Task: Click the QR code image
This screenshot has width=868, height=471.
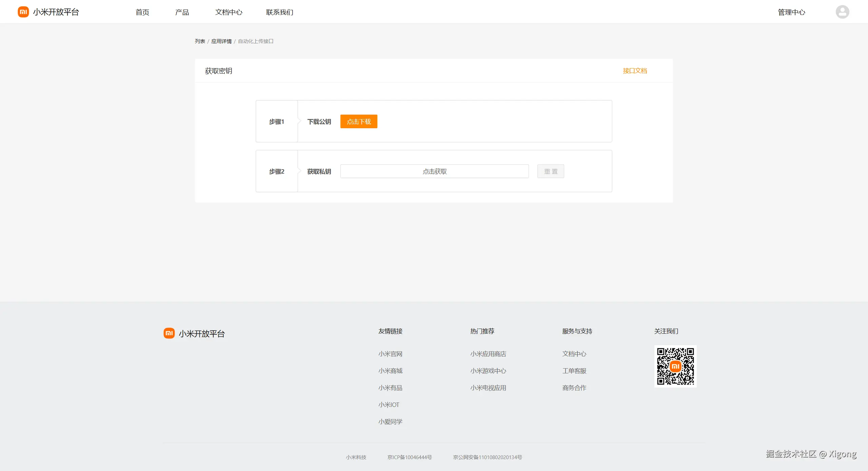Action: click(675, 366)
